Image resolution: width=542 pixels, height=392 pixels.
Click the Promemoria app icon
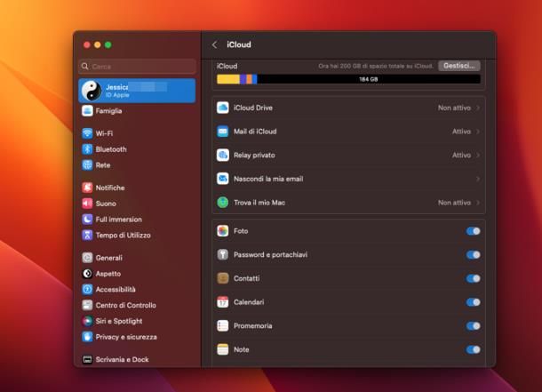click(x=223, y=325)
